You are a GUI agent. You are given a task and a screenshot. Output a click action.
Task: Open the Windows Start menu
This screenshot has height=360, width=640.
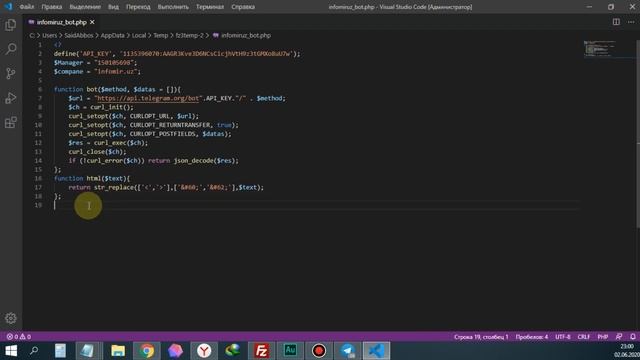tap(11, 351)
